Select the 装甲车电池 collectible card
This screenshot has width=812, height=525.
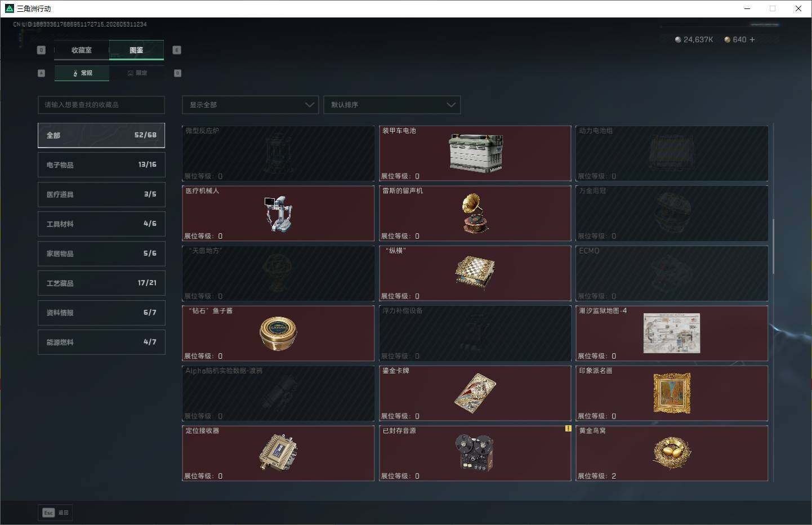tap(475, 153)
